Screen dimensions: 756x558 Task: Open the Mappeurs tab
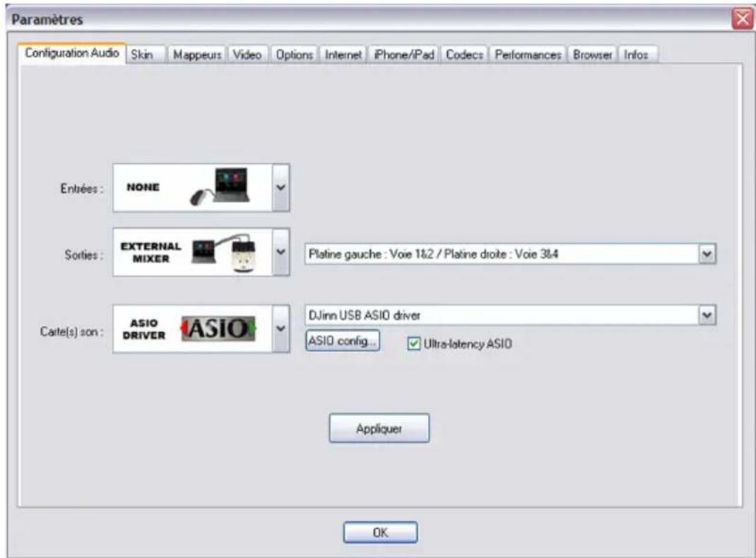click(x=196, y=55)
